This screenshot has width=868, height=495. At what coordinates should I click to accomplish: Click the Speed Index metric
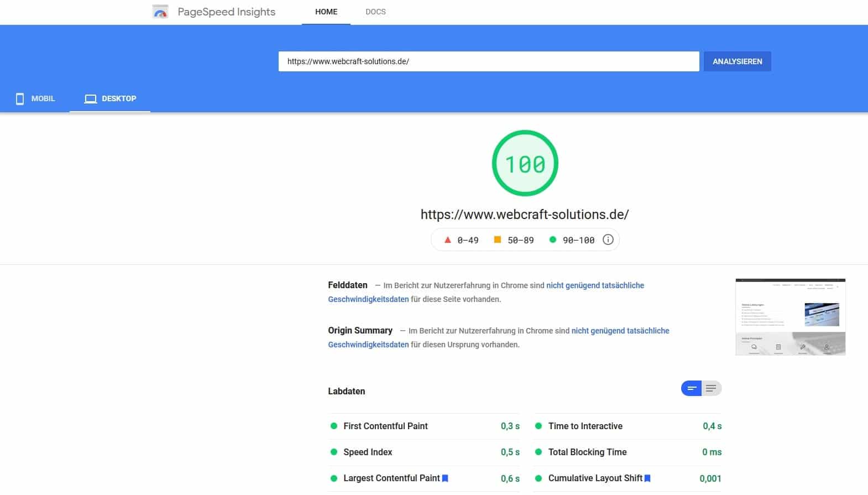point(425,452)
